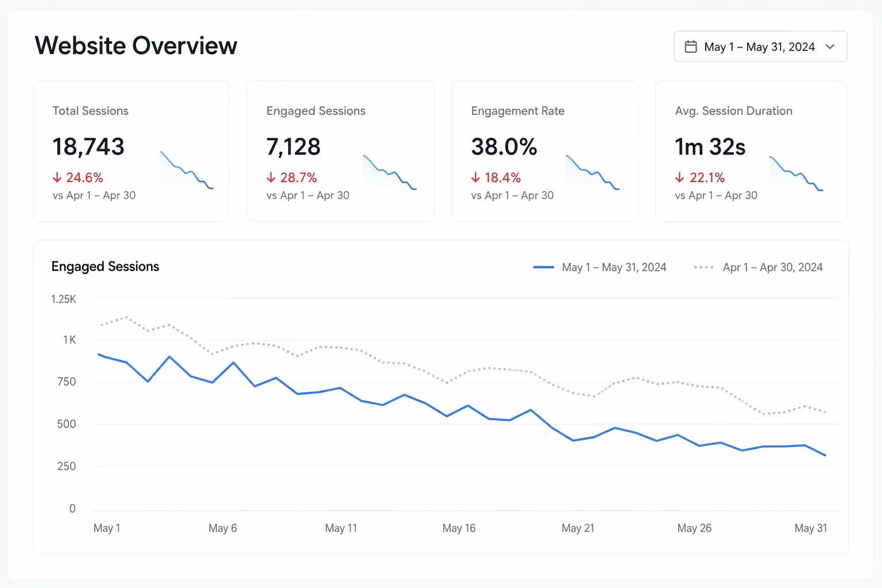Click the May 11 x-axis label
This screenshot has width=882, height=588.
click(341, 528)
